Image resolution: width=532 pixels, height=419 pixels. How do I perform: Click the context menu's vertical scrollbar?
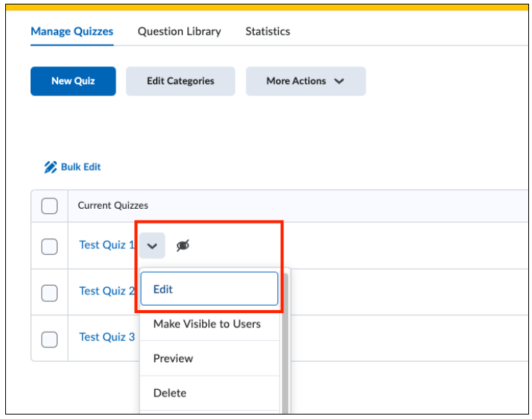[x=285, y=342]
